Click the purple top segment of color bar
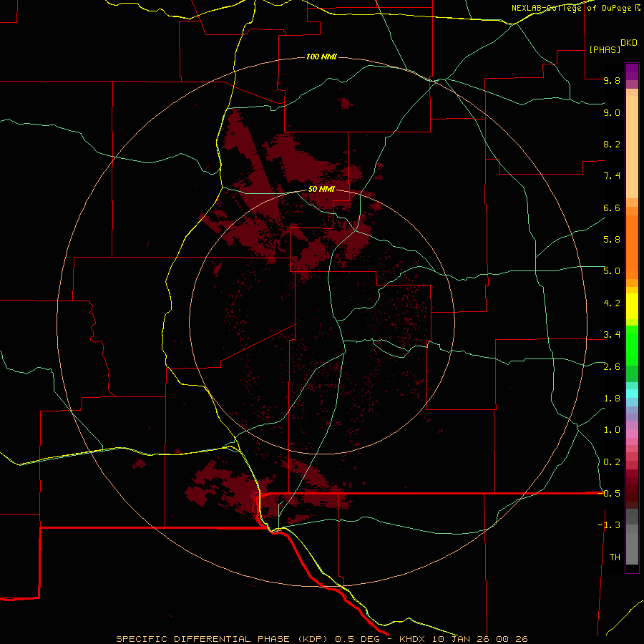The image size is (644, 644). point(632,72)
